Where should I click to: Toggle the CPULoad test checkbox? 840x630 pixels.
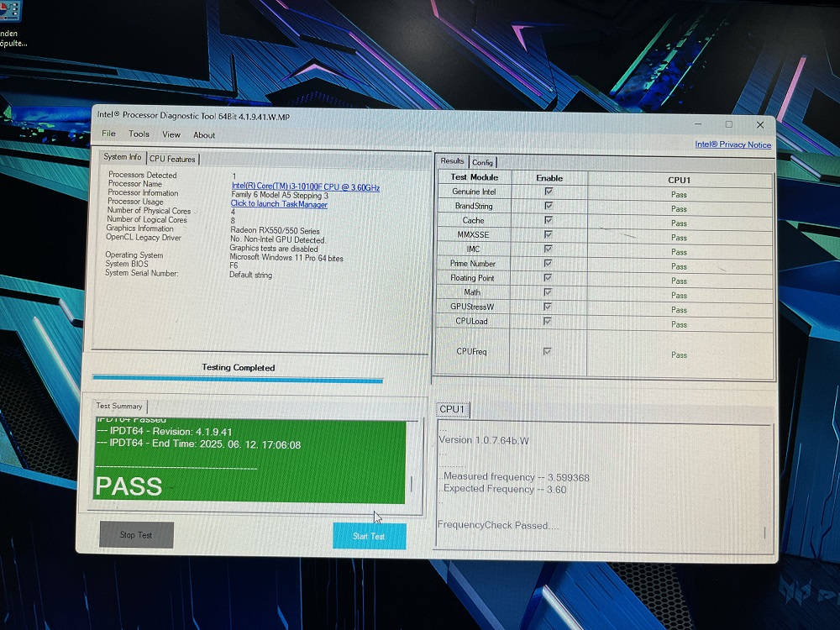[547, 322]
